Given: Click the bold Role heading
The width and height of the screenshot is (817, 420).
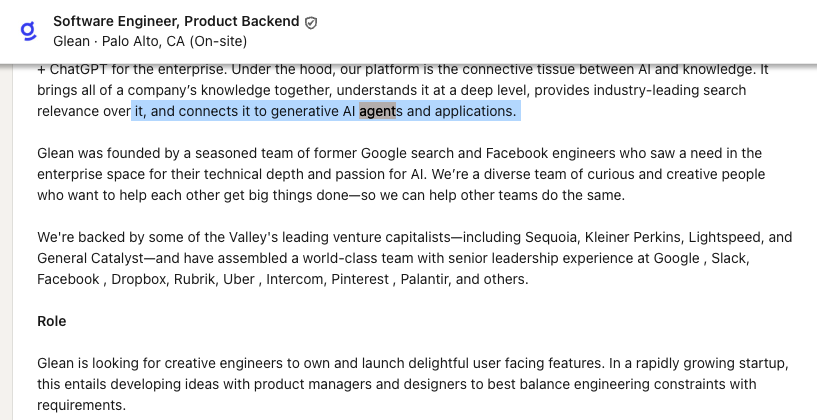Looking at the screenshot, I should [51, 321].
